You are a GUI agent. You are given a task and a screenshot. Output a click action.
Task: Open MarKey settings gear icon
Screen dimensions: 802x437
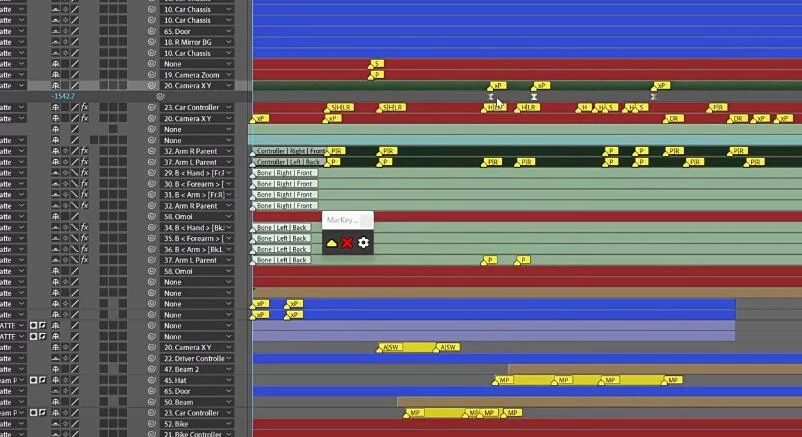click(363, 243)
